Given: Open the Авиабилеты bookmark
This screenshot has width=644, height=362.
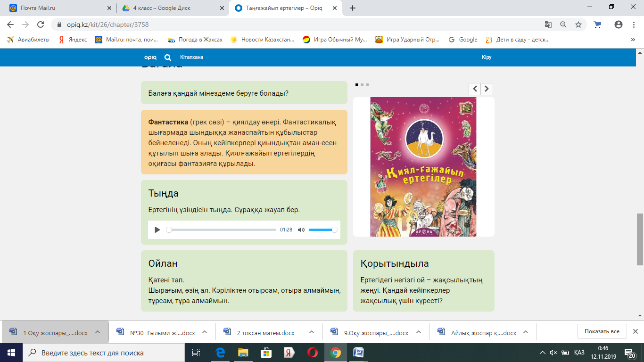Looking at the screenshot, I should click(28, 40).
